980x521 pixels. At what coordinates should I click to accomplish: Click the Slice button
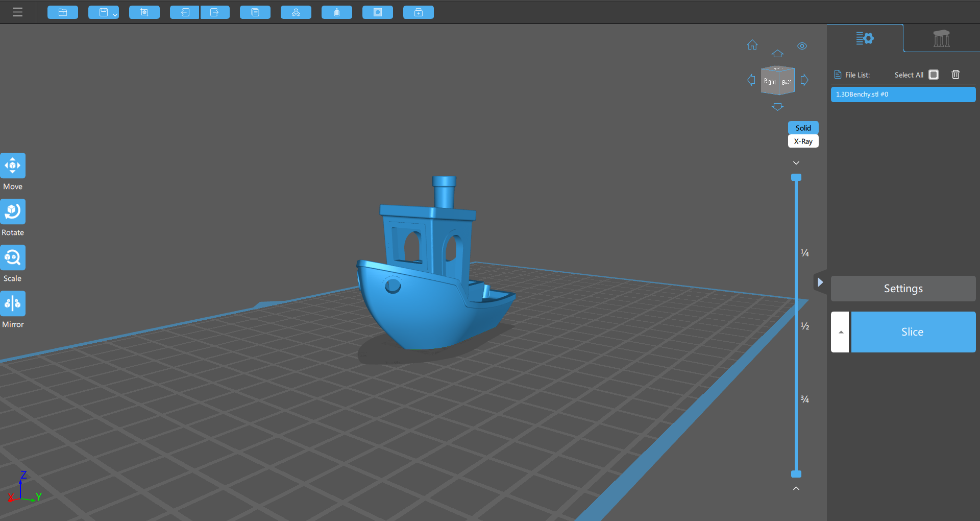(x=914, y=332)
